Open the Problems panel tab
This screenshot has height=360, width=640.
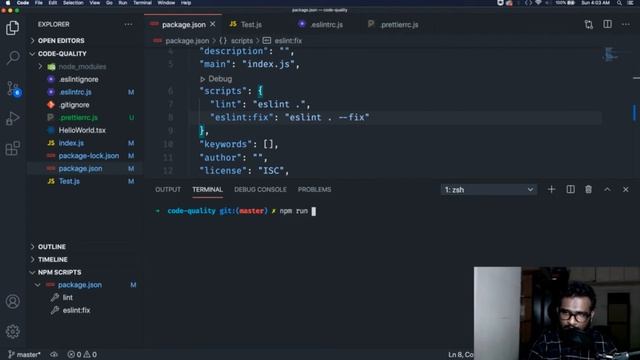click(314, 189)
